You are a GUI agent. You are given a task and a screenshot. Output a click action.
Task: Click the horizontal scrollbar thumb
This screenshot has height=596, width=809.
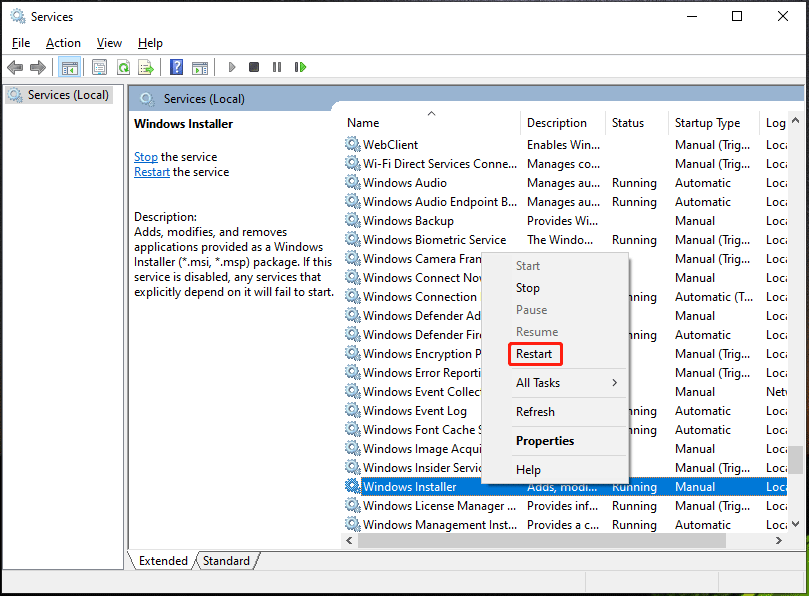click(542, 540)
